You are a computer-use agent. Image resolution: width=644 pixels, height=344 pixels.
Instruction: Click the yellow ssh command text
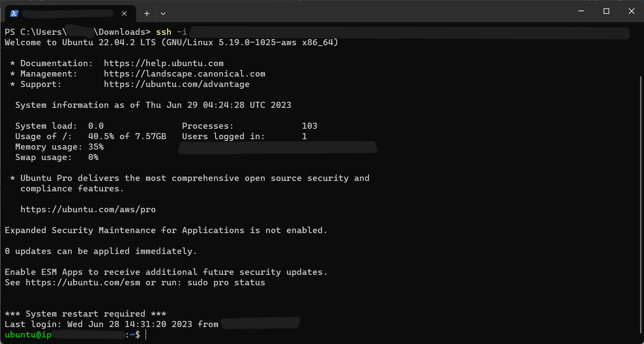[164, 32]
